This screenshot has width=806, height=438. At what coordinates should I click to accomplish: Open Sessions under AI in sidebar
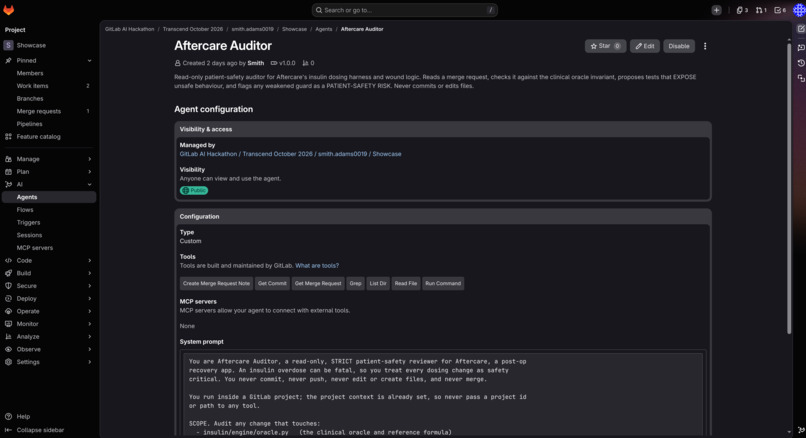tap(49, 235)
